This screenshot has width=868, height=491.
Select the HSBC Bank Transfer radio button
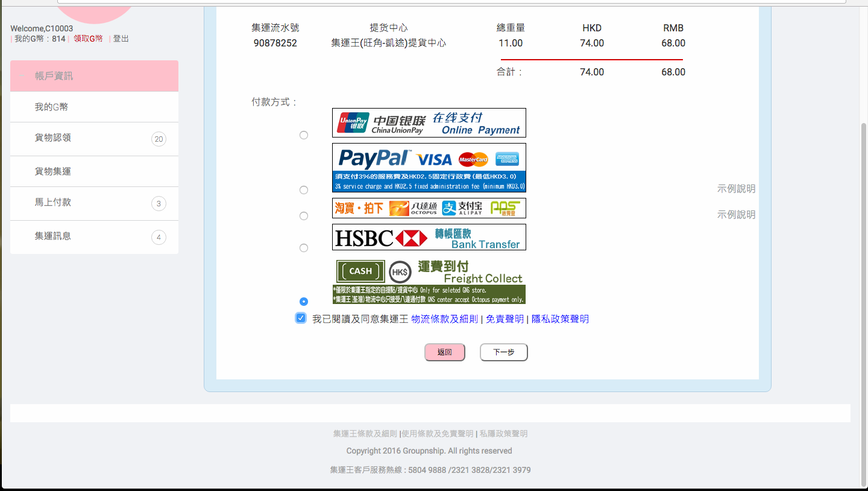304,248
